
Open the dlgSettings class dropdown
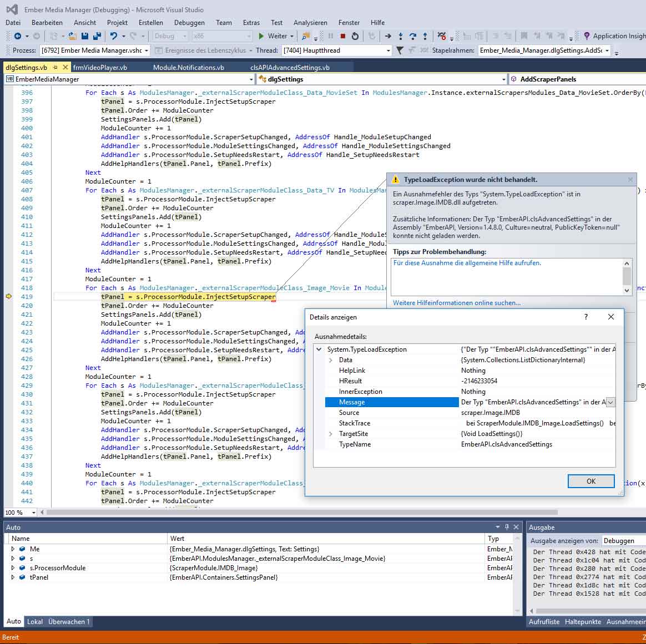pyautogui.click(x=503, y=79)
